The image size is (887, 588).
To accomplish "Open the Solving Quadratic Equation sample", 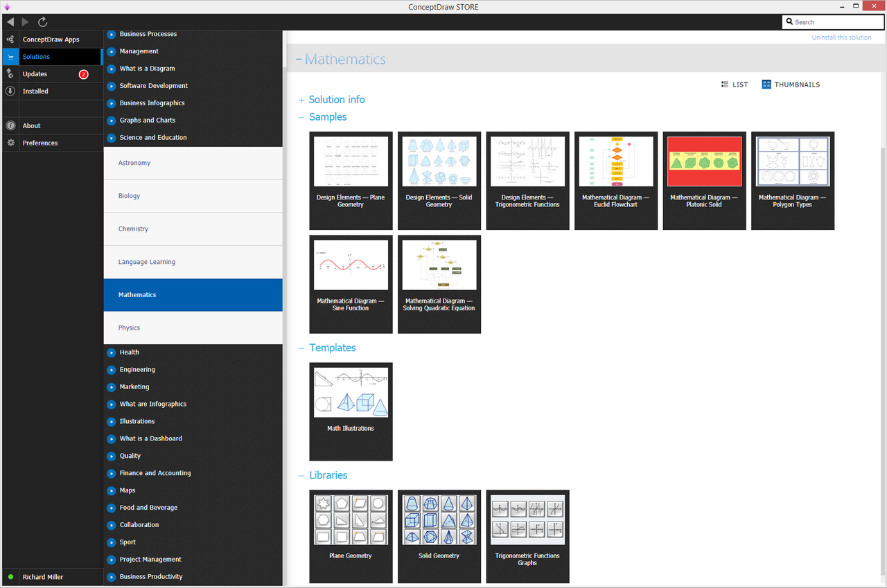I will [439, 284].
